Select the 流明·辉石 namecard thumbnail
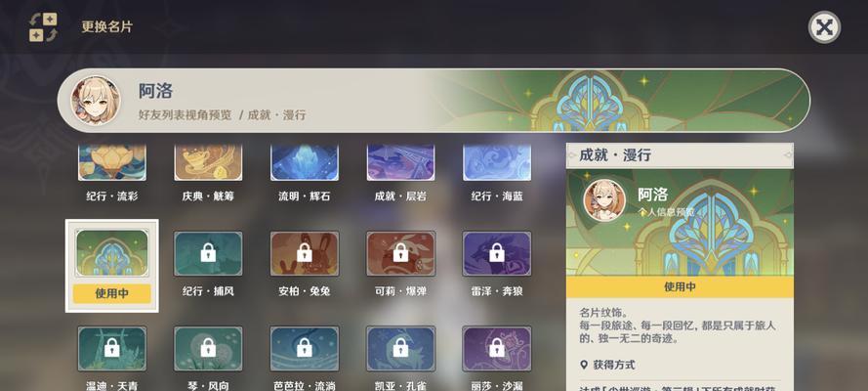 point(305,162)
